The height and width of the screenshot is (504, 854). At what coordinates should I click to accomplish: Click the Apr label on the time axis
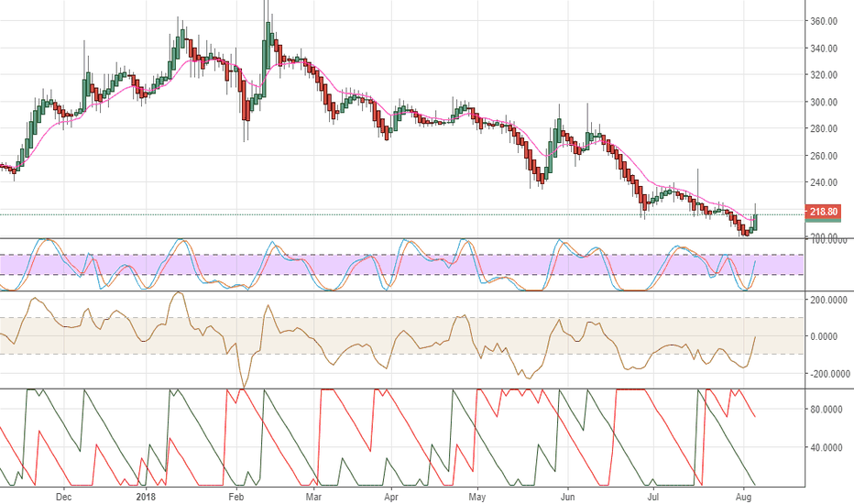(391, 497)
